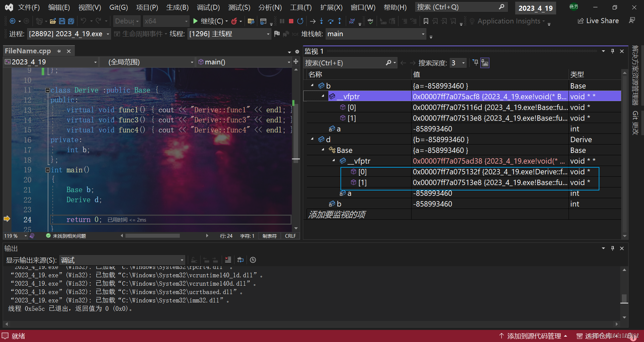Click the Save All icon
This screenshot has width=644, height=342.
[x=71, y=21]
